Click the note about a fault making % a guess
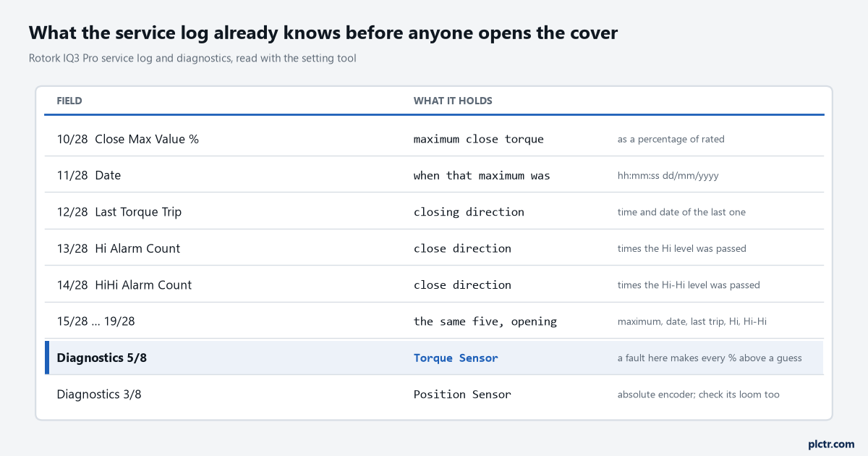This screenshot has height=456, width=868. pyautogui.click(x=710, y=358)
